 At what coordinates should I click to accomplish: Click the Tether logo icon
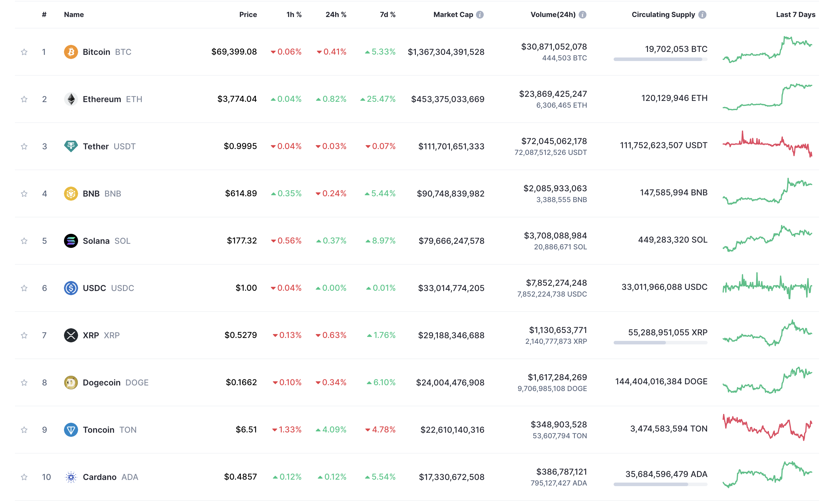click(x=71, y=146)
